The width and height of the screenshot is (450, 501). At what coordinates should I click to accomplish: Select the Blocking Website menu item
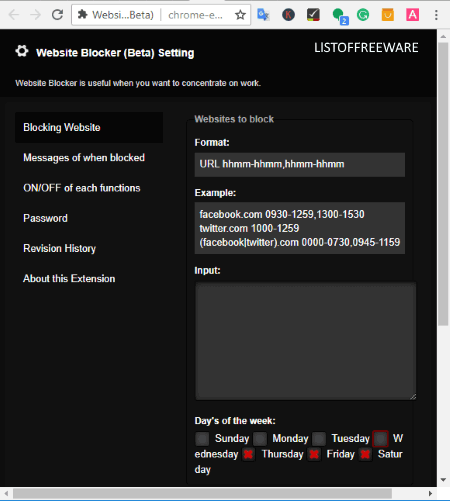[x=89, y=127]
